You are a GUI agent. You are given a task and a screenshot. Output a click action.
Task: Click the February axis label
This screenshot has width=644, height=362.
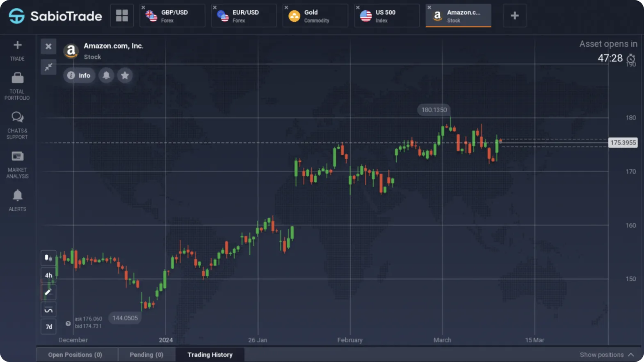[350, 340]
